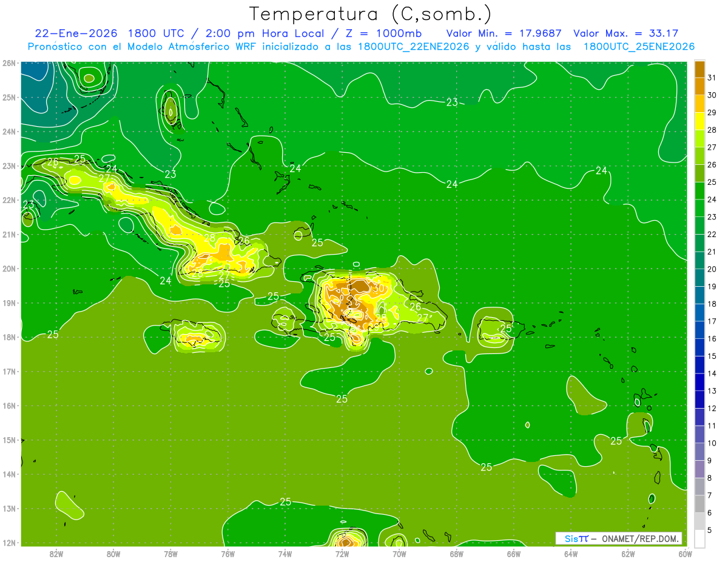Click the 15N latitude axis label
This screenshot has width=728, height=562.
[x=9, y=440]
